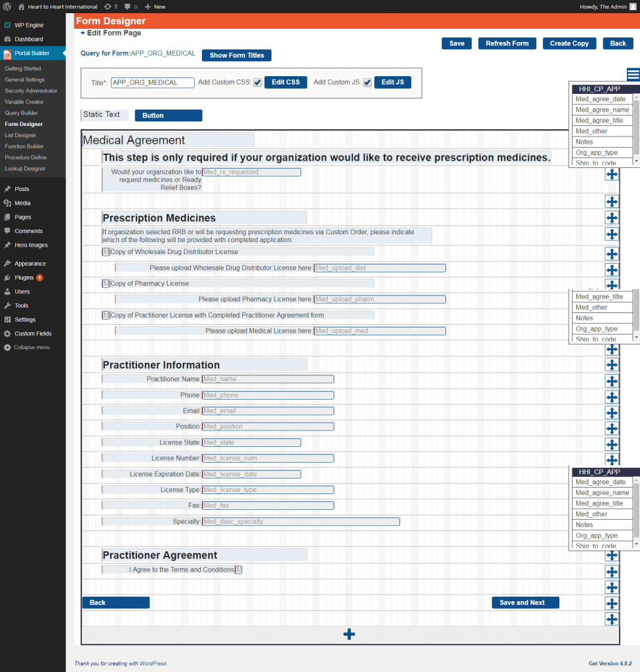Click move icon on Wholesale Drug Distributor checkbox row
This screenshot has width=640, height=672.
(612, 254)
